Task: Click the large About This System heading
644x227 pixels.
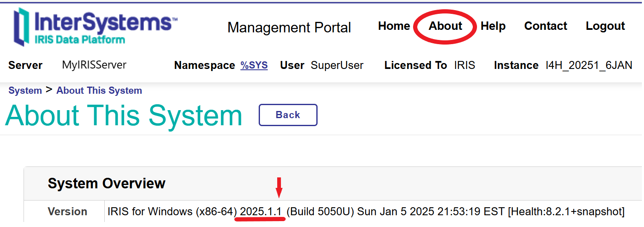Action: 124,115
